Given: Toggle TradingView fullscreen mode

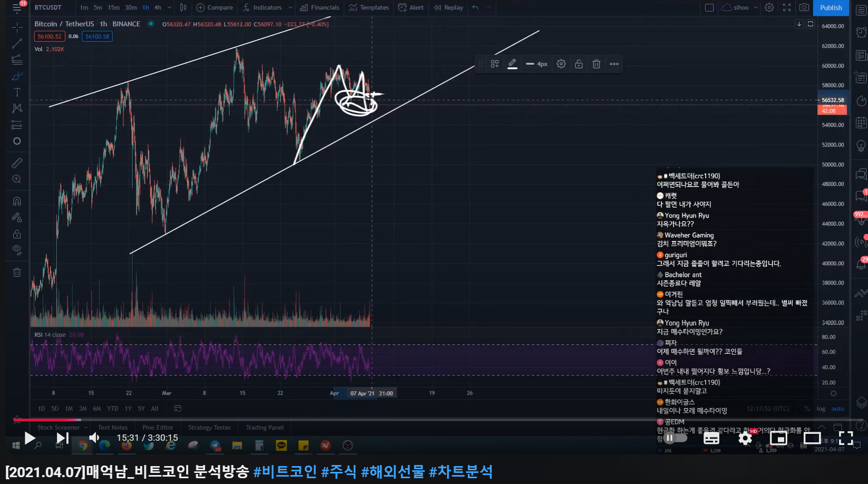Looking at the screenshot, I should click(787, 7).
